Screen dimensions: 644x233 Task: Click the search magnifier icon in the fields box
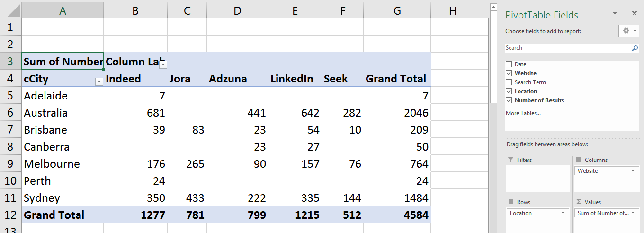click(635, 48)
